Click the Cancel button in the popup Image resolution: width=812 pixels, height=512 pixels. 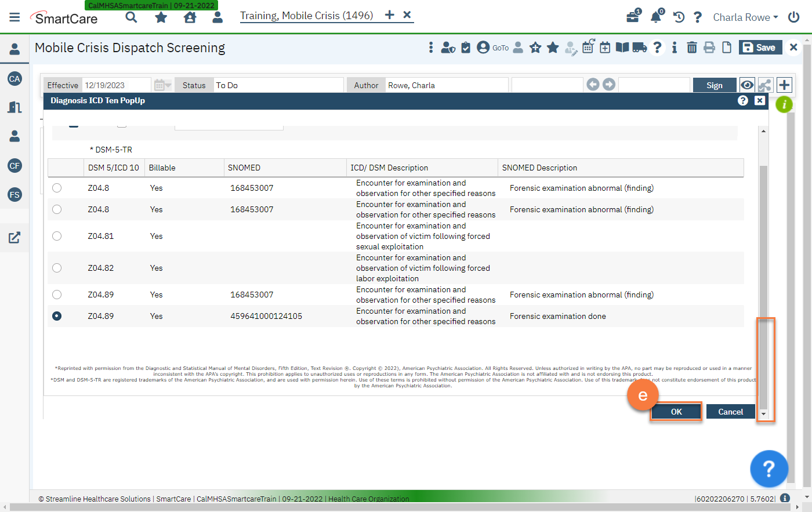[731, 411]
